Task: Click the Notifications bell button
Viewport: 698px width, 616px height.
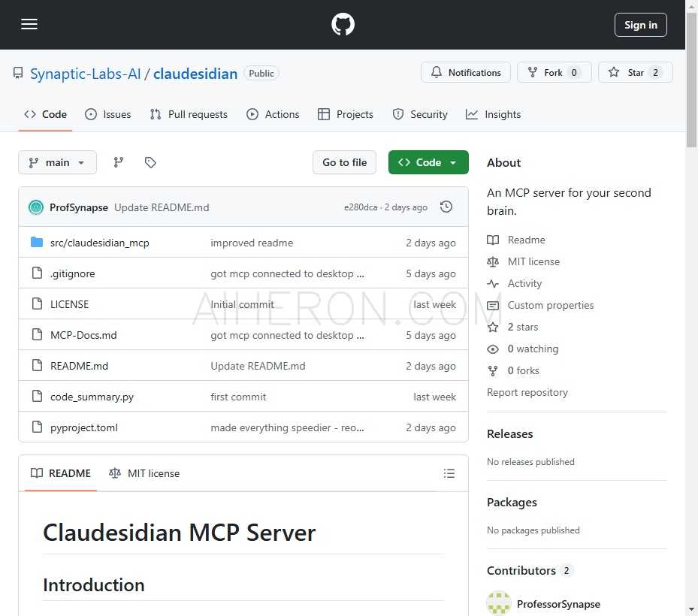Action: 466,73
